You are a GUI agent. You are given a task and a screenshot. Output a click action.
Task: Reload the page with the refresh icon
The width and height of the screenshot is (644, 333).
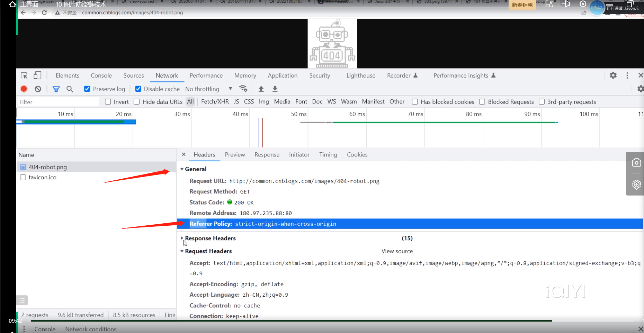pos(44,13)
